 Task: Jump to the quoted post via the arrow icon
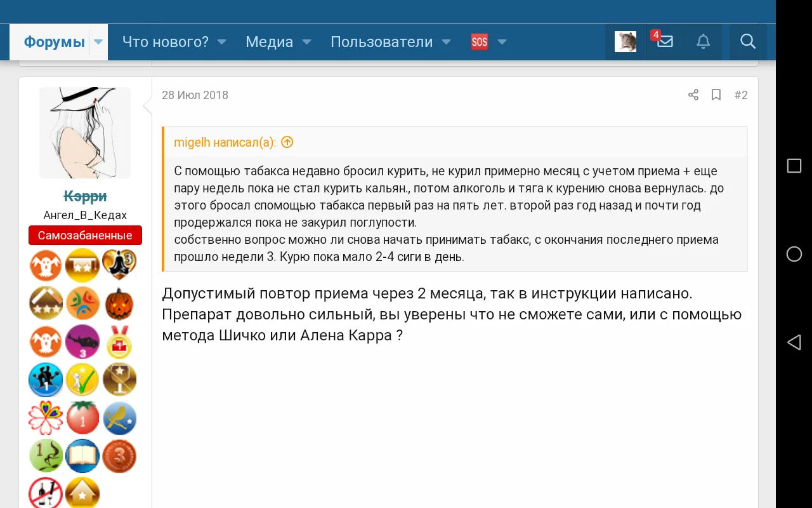287,142
